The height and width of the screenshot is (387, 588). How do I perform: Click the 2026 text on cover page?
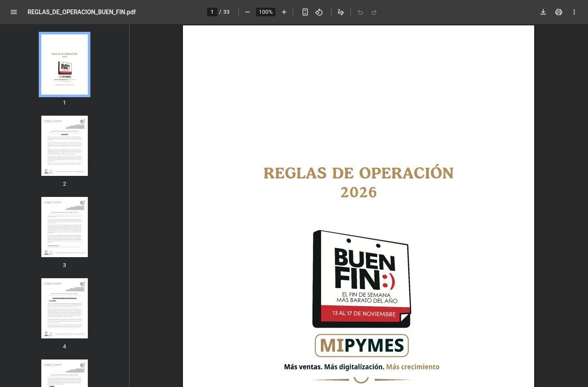[359, 192]
